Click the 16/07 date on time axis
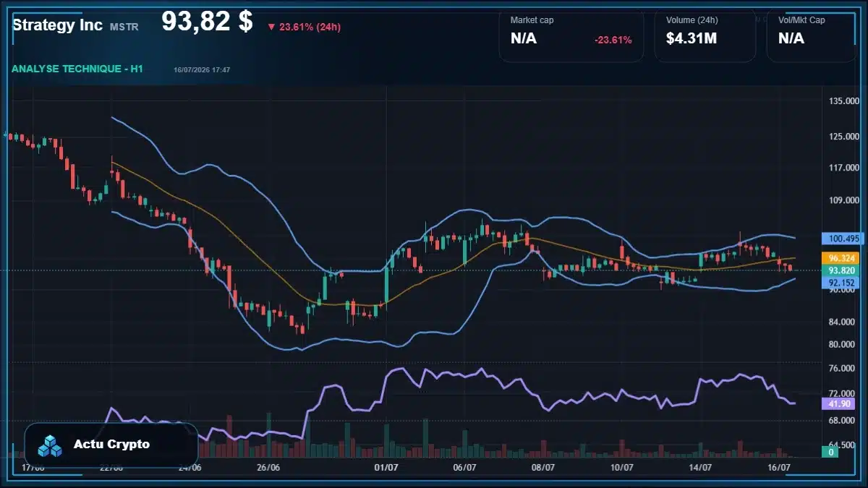Screen dimensions: 868x488 click(778, 468)
